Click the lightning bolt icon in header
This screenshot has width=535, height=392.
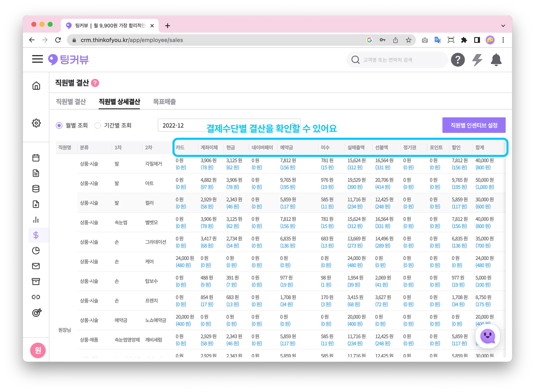point(477,60)
